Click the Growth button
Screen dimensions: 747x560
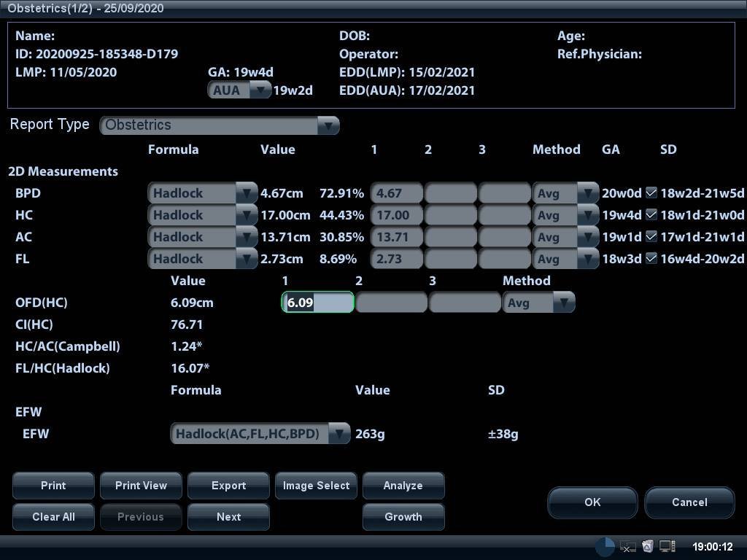pos(403,517)
